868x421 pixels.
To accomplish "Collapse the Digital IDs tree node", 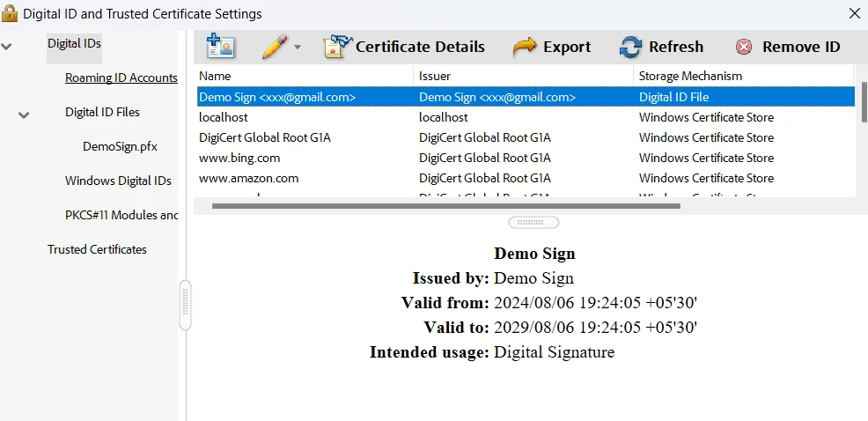I will click(7, 45).
